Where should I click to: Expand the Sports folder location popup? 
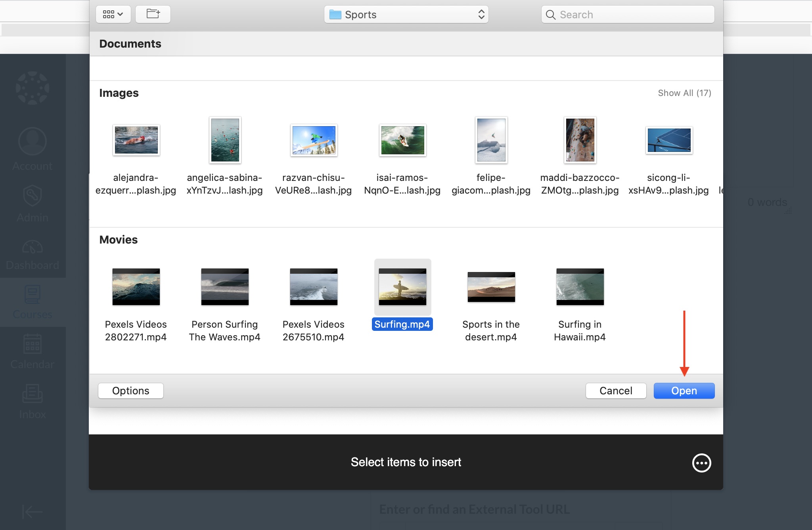click(x=406, y=15)
